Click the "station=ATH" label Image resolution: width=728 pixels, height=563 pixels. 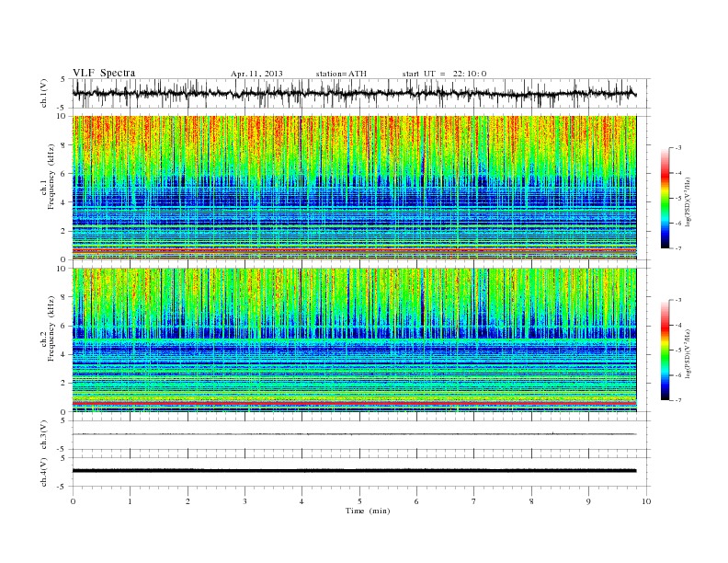(x=341, y=74)
